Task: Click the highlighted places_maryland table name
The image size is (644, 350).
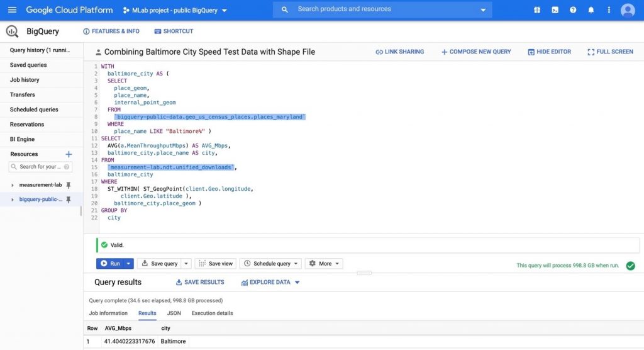Action: [210, 117]
